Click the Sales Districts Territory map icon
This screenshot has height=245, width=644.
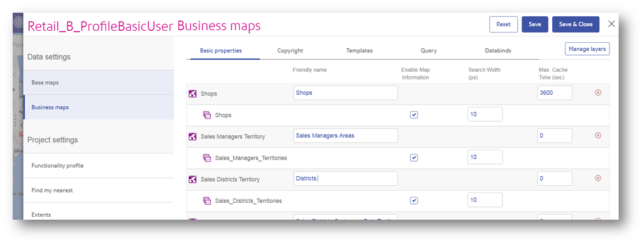[193, 179]
